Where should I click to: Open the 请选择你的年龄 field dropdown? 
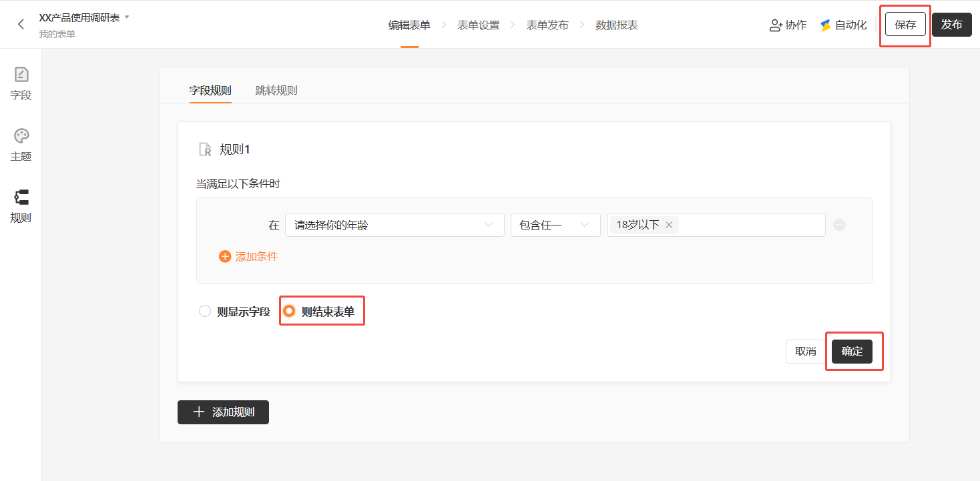395,225
